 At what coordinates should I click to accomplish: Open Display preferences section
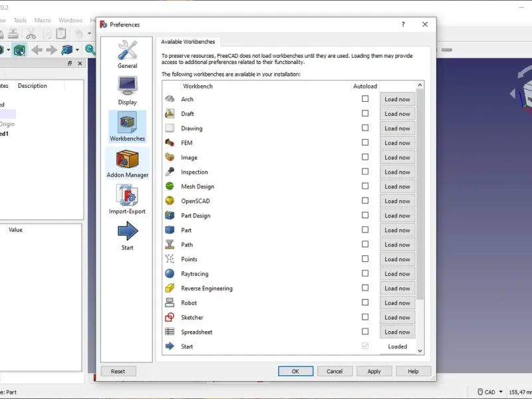click(127, 90)
